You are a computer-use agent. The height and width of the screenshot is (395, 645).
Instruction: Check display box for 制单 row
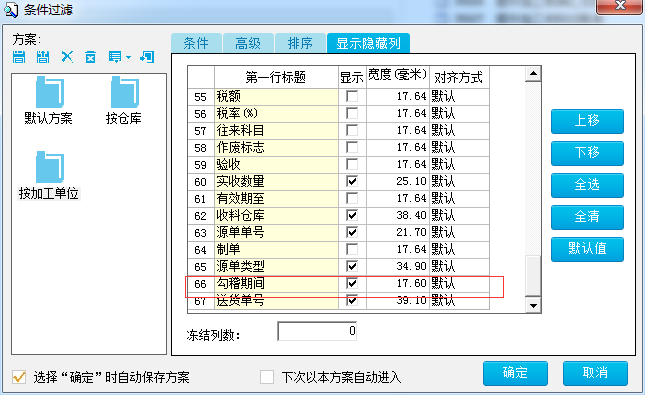click(x=352, y=249)
